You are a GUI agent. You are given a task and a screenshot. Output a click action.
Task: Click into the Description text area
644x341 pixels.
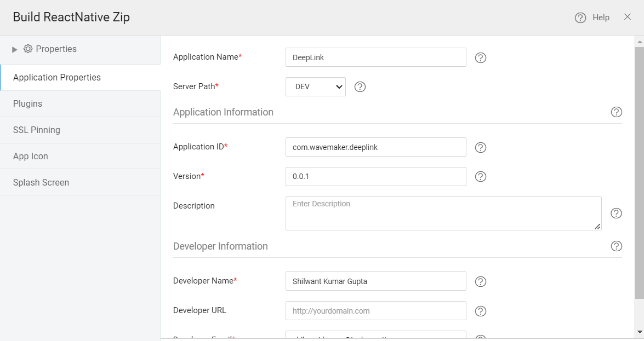(x=443, y=213)
